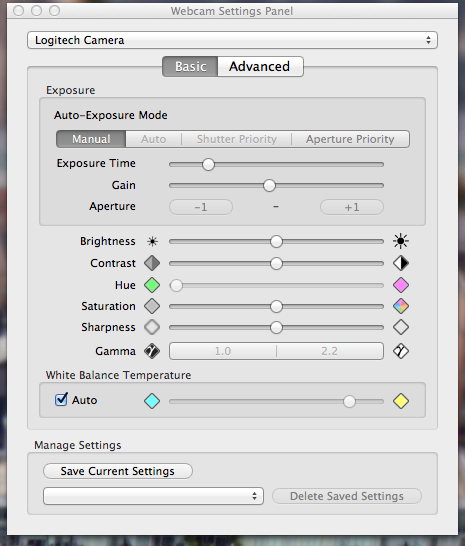The height and width of the screenshot is (546, 465).
Task: Uncheck the Auto white balance checkbox
Action: pos(61,399)
